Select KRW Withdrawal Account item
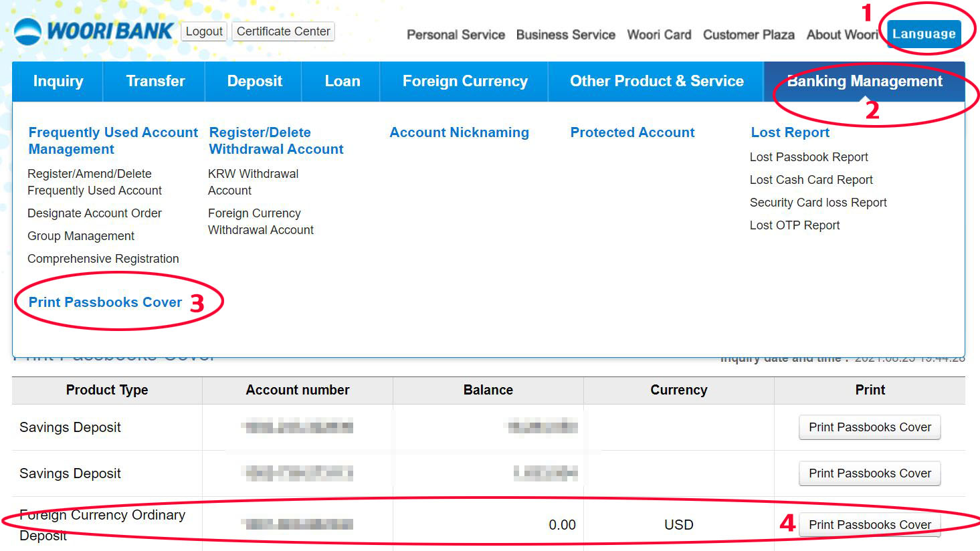This screenshot has height=551, width=980. pyautogui.click(x=253, y=182)
